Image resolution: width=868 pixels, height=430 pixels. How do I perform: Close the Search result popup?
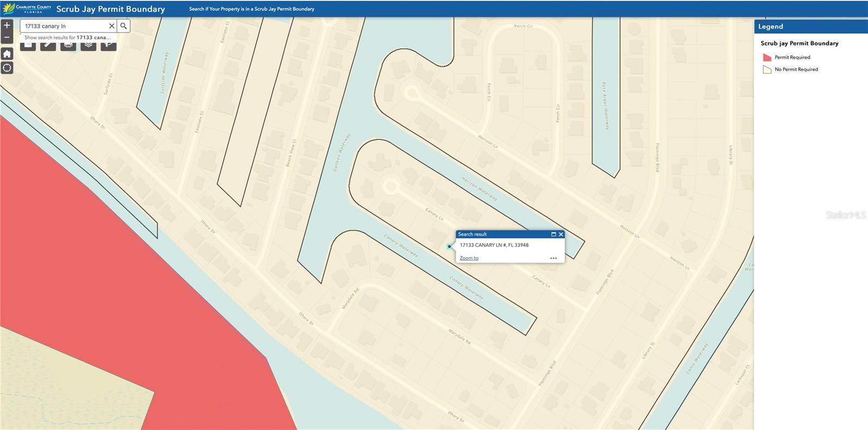pyautogui.click(x=561, y=234)
